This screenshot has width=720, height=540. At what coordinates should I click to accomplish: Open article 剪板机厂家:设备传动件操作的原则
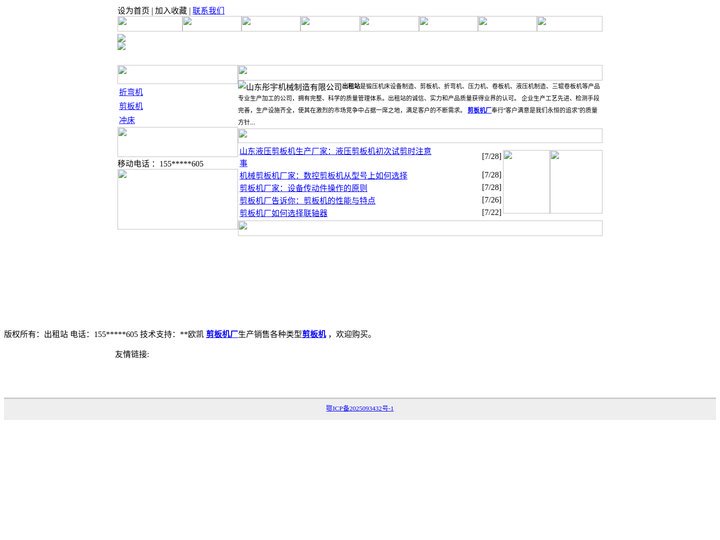tap(303, 188)
